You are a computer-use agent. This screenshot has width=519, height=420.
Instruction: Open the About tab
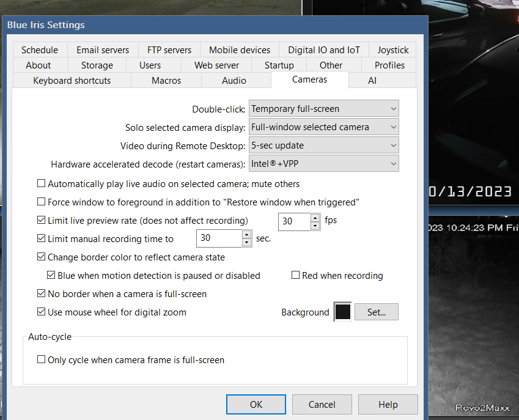tap(39, 65)
